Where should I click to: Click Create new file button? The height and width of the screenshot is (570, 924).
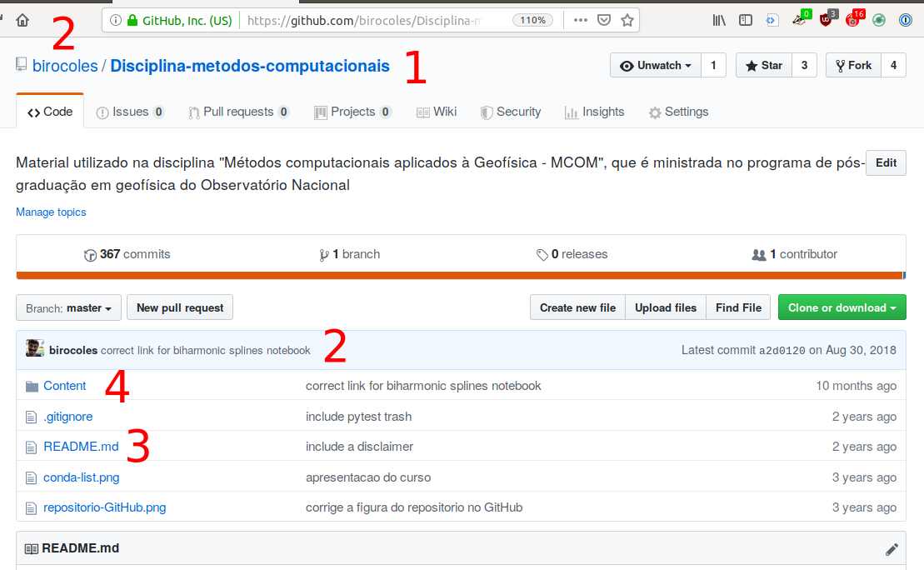pyautogui.click(x=577, y=307)
